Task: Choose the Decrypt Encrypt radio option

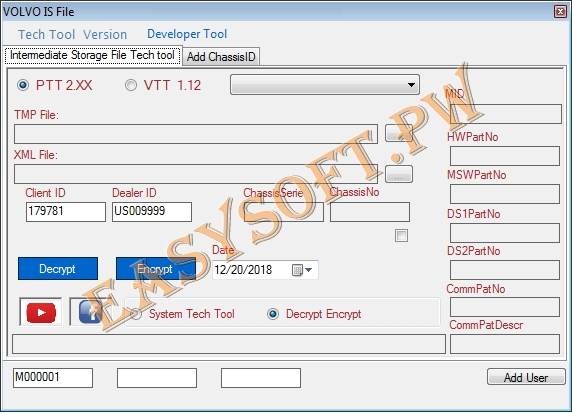Action: click(x=273, y=314)
